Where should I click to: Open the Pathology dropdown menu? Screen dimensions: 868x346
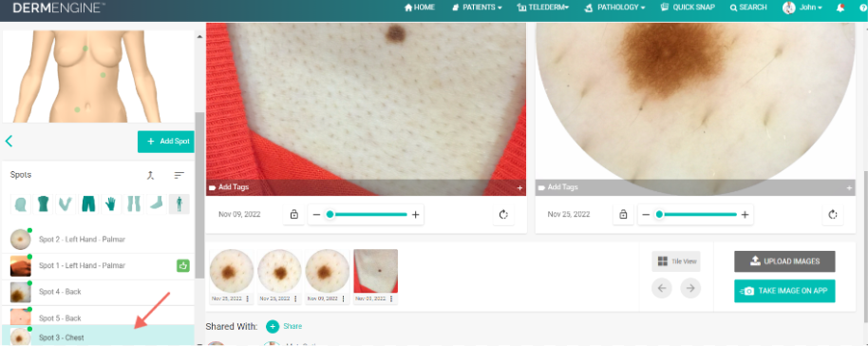pos(615,8)
